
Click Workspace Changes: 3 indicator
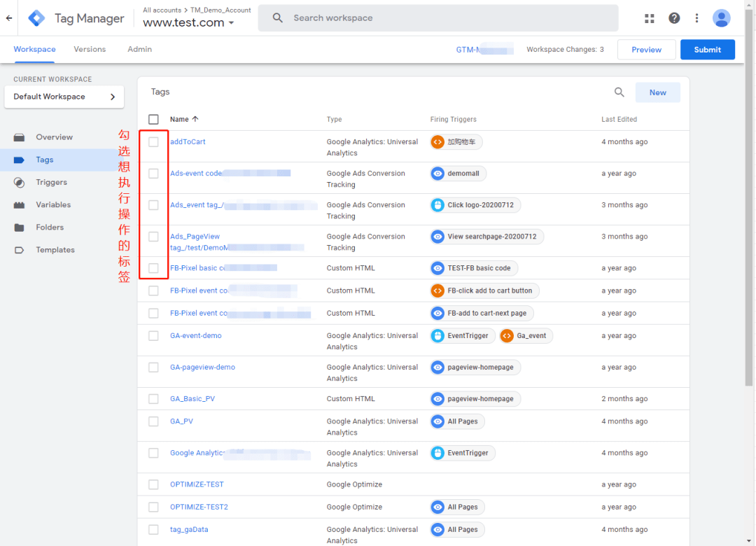coord(565,50)
